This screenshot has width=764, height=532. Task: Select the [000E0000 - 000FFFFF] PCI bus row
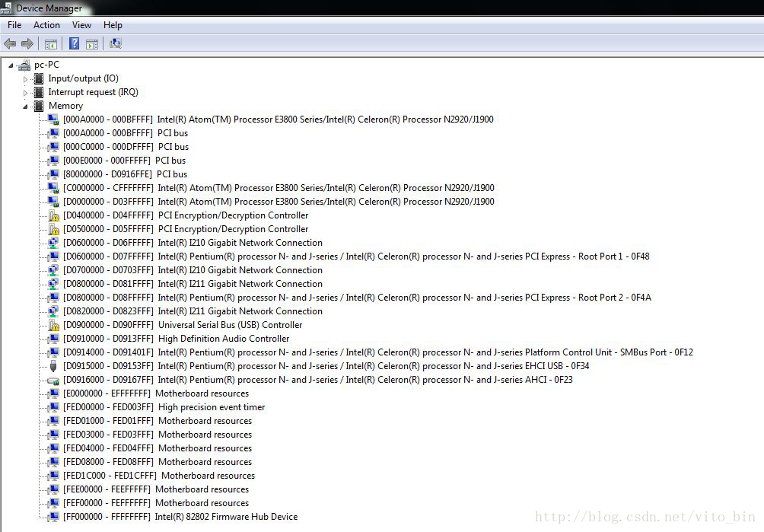point(124,161)
